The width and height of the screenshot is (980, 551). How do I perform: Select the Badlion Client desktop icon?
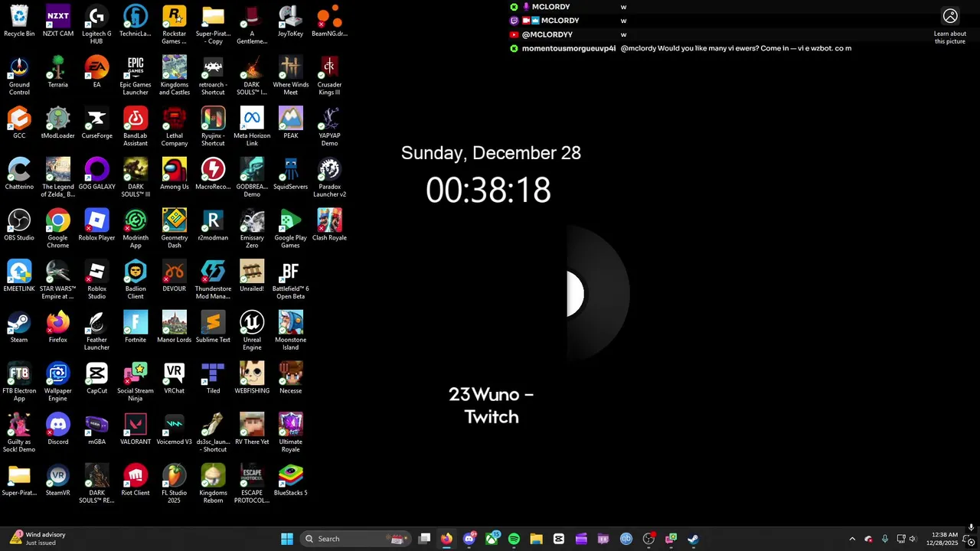click(x=136, y=280)
